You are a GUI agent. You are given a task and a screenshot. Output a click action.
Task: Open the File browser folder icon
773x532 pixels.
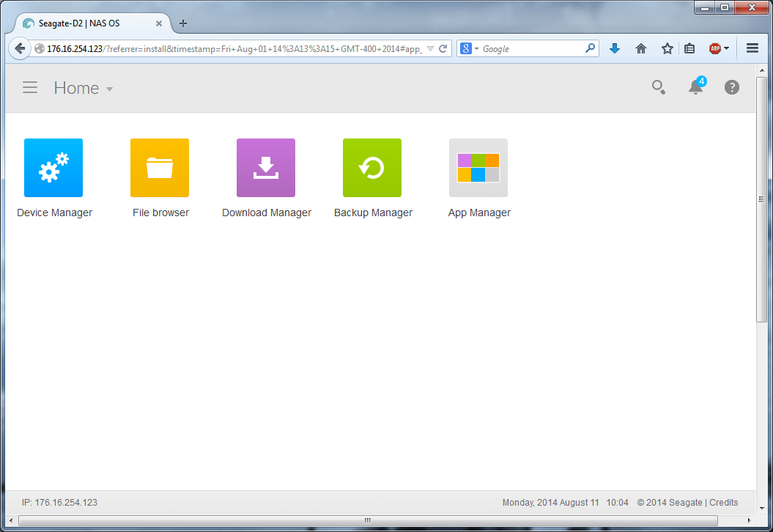tap(160, 168)
